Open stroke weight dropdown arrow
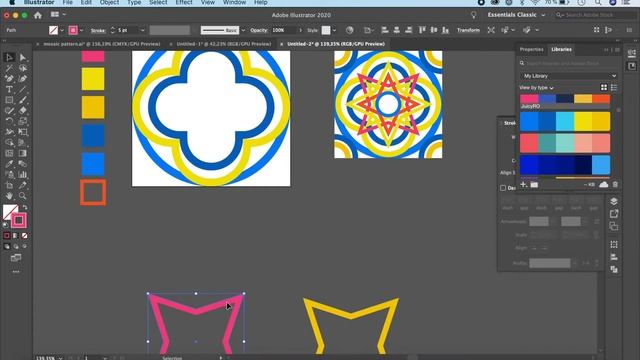This screenshot has width=640, height=360. click(142, 30)
